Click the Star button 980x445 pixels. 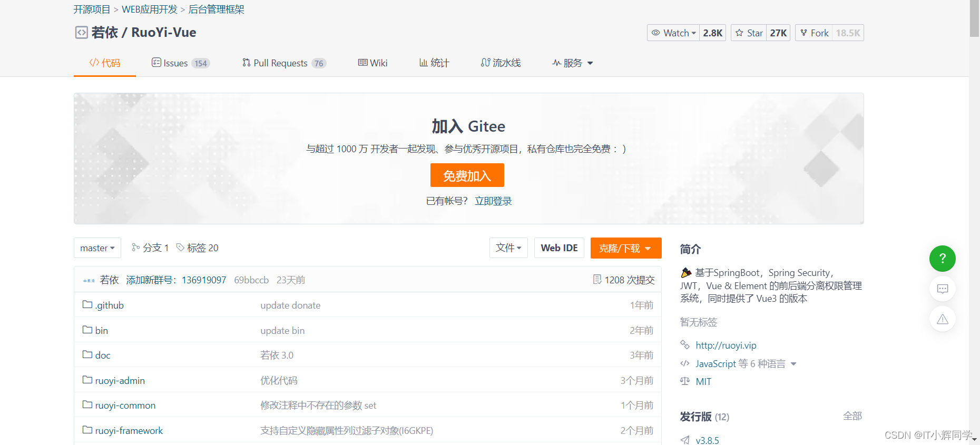(x=749, y=33)
